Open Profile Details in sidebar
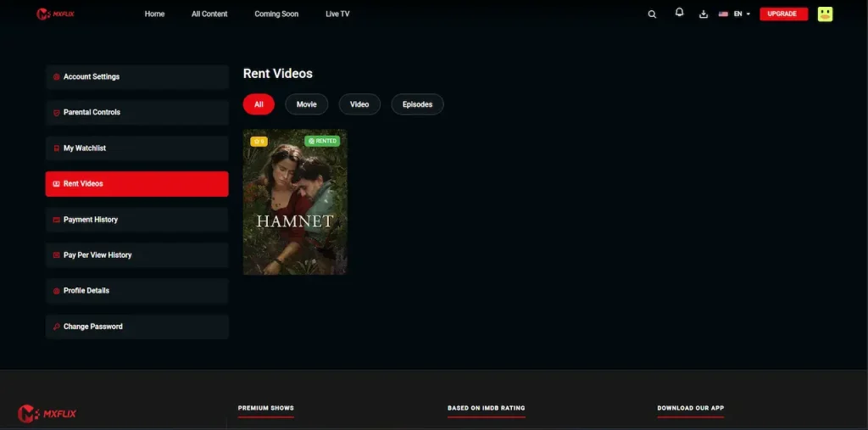868x430 pixels. [x=136, y=291]
